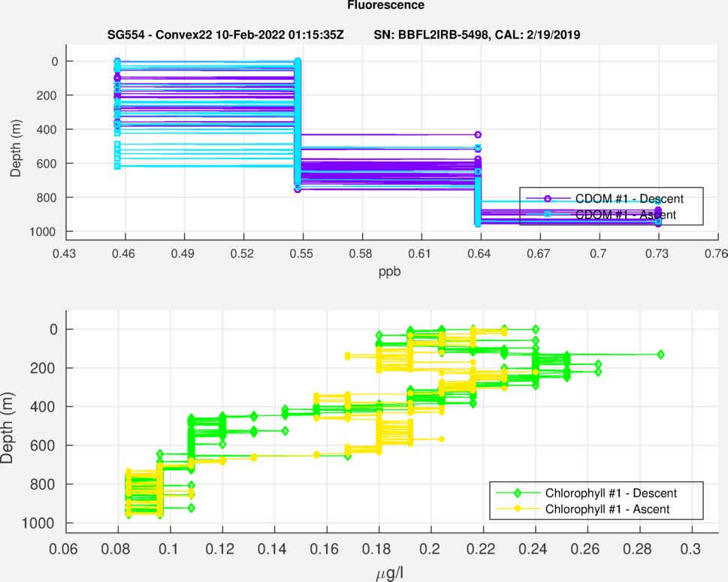Click the "0.64" tick on ppb axis
The image size is (728, 582).
point(479,253)
